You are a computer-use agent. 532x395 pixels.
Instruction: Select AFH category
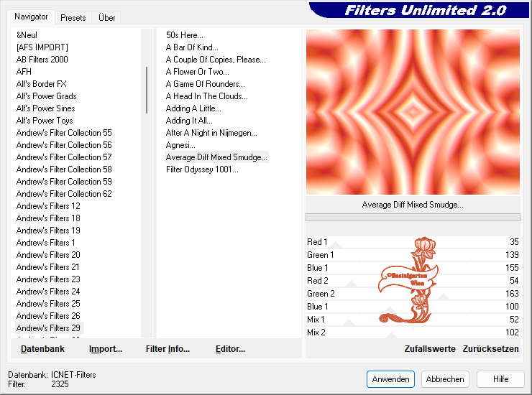click(24, 72)
